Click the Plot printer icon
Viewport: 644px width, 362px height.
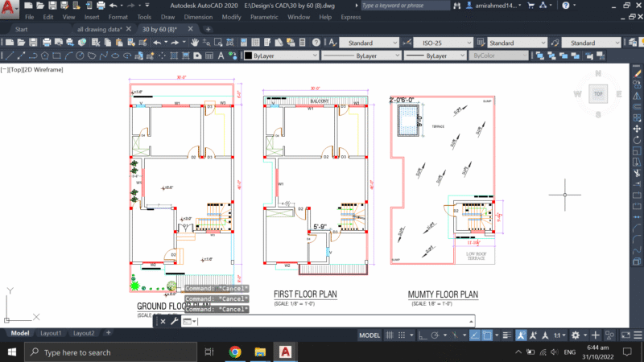(x=47, y=43)
